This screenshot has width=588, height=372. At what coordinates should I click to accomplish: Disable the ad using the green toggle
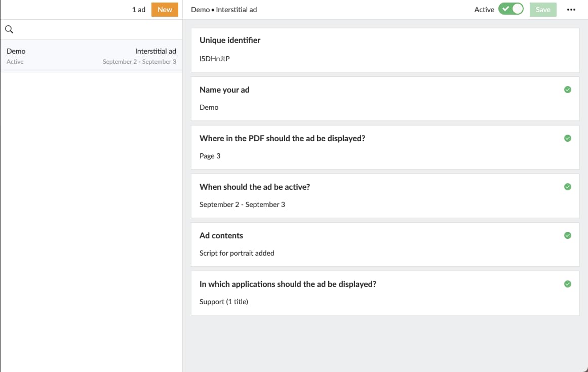click(511, 9)
